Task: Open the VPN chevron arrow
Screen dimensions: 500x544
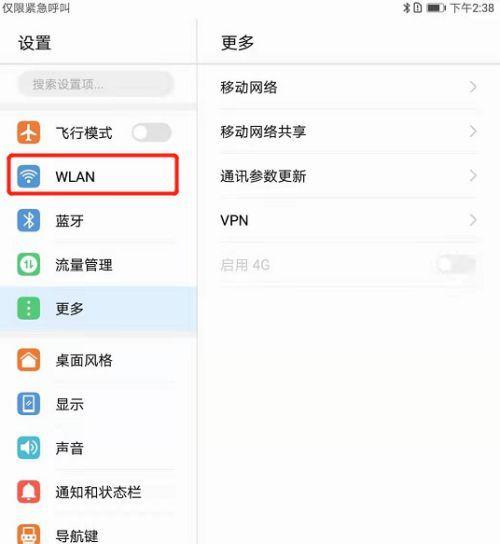Action: 473,220
